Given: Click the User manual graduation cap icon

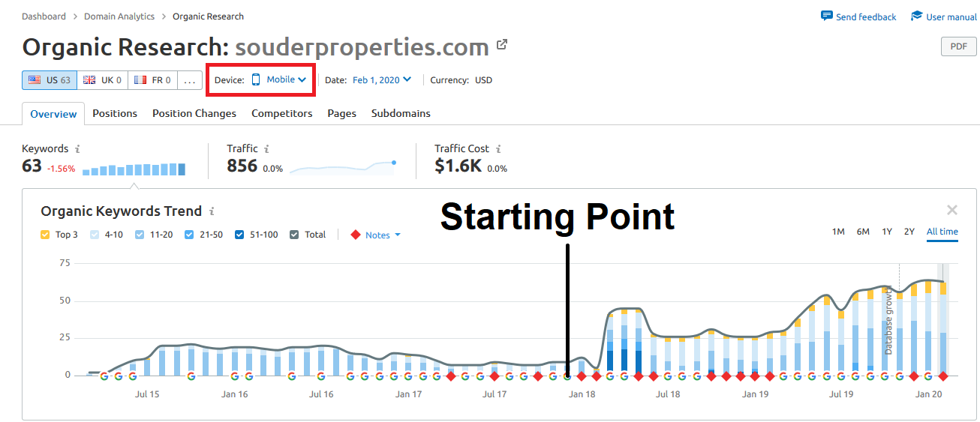Looking at the screenshot, I should click(x=917, y=16).
